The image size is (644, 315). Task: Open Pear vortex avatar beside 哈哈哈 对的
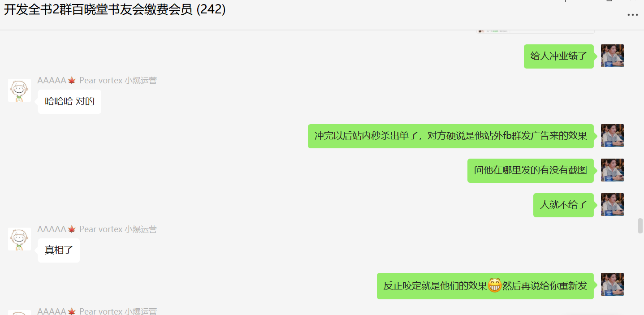19,91
